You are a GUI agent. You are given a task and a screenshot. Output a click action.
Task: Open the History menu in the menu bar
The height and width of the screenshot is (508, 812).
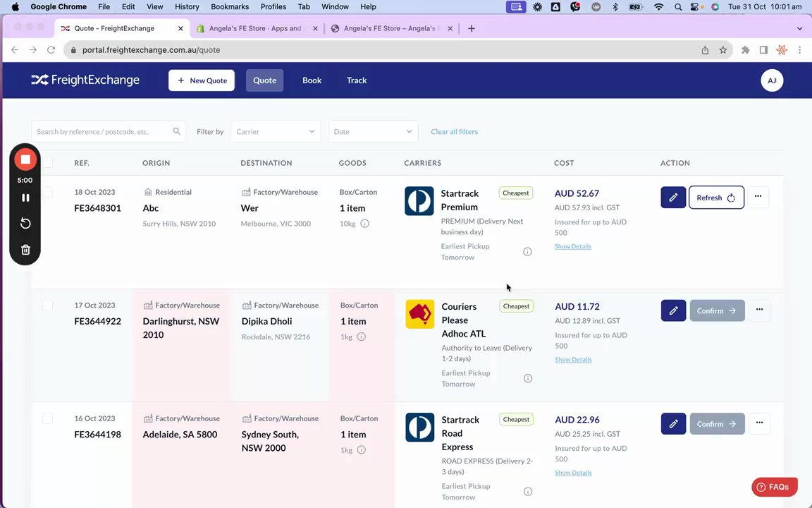tap(187, 7)
